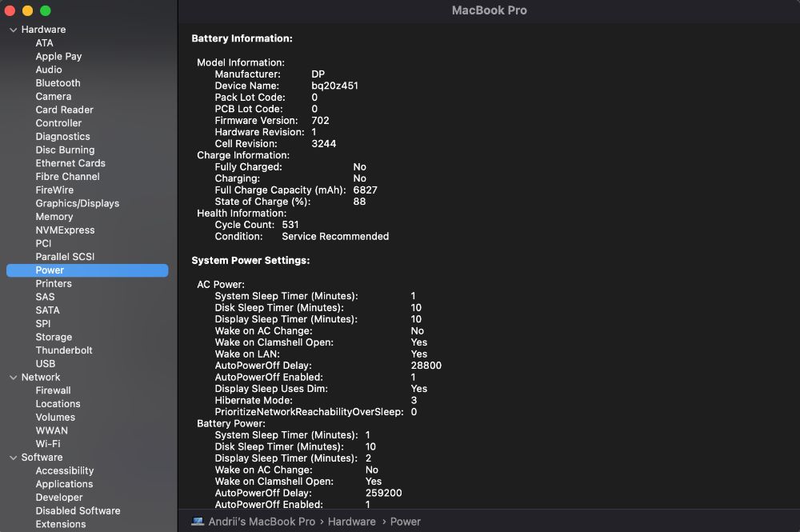This screenshot has width=800, height=532.
Task: Select Disc Burning entry
Action: 65,150
